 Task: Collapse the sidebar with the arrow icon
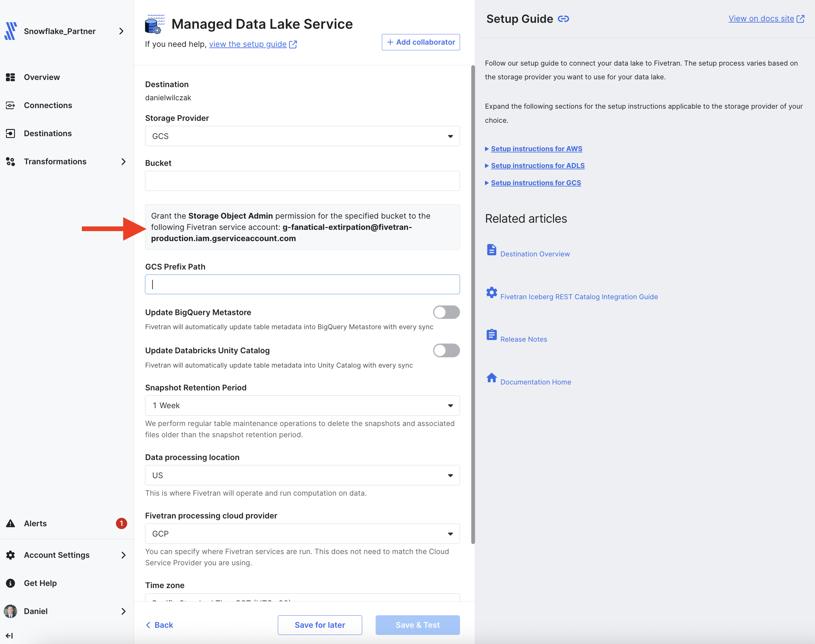[9, 636]
